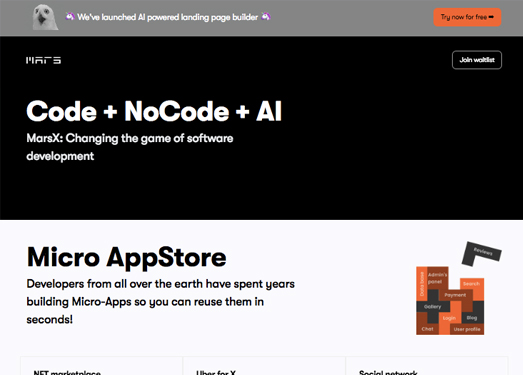Click the "MarsX: Changing the game" subtitle
The width and height of the screenshot is (523, 375).
130,147
